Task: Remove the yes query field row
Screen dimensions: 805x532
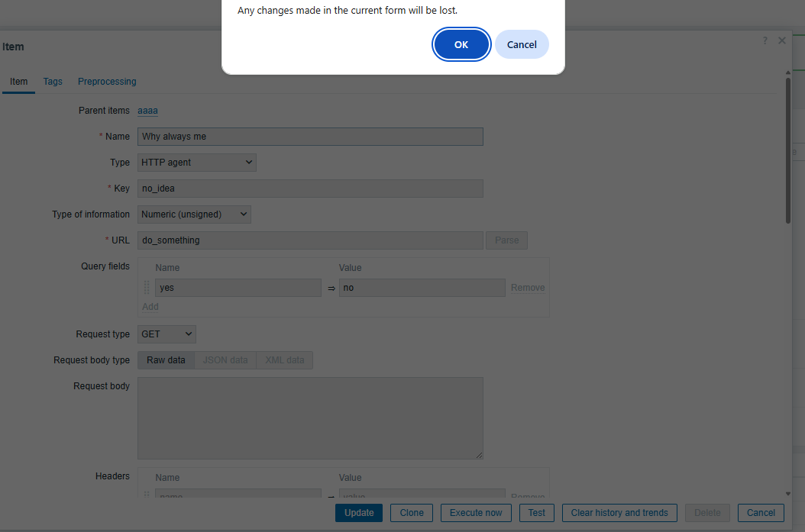Action: [x=528, y=288]
